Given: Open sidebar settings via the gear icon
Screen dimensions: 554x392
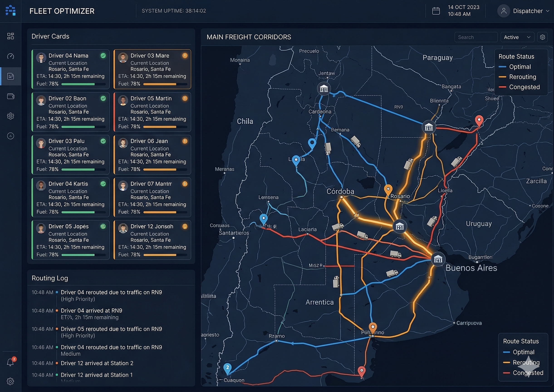Looking at the screenshot, I should [x=11, y=116].
